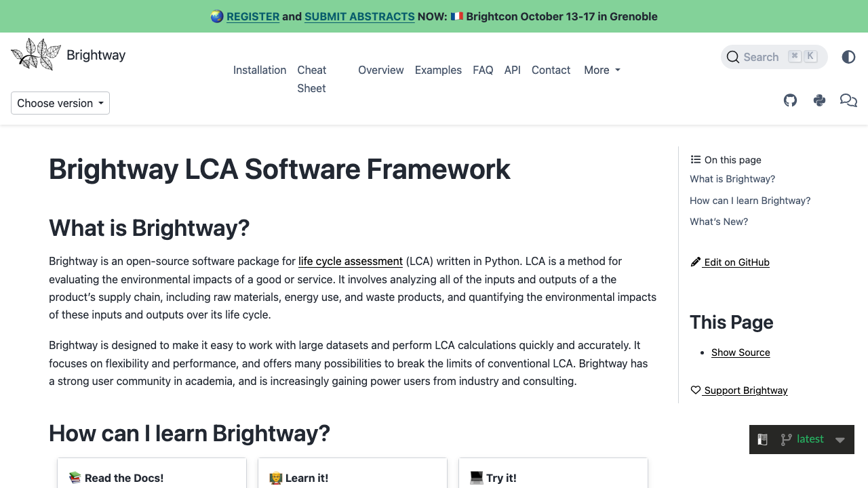
Task: Follow the SUBMIT ABSTRACTS link
Action: [x=359, y=16]
